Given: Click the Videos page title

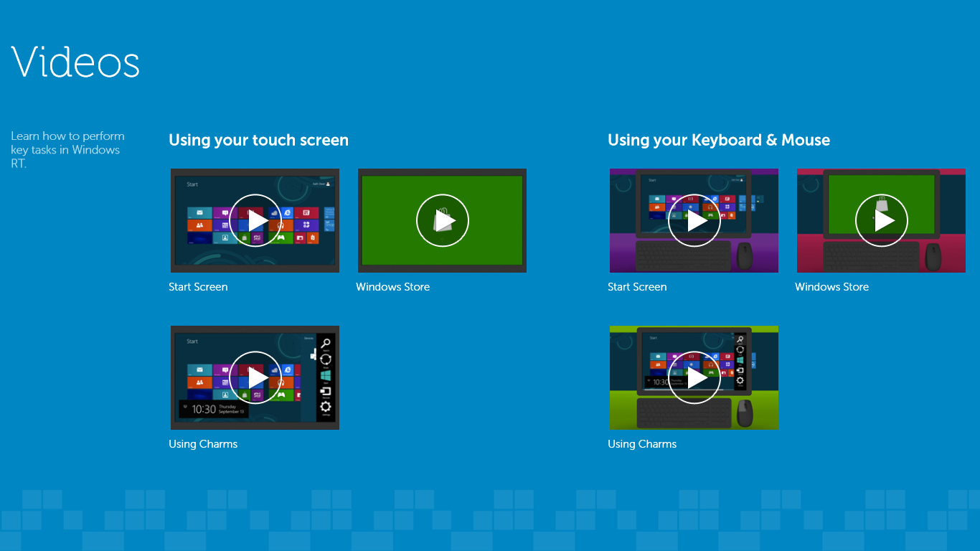Looking at the screenshot, I should click(x=75, y=62).
